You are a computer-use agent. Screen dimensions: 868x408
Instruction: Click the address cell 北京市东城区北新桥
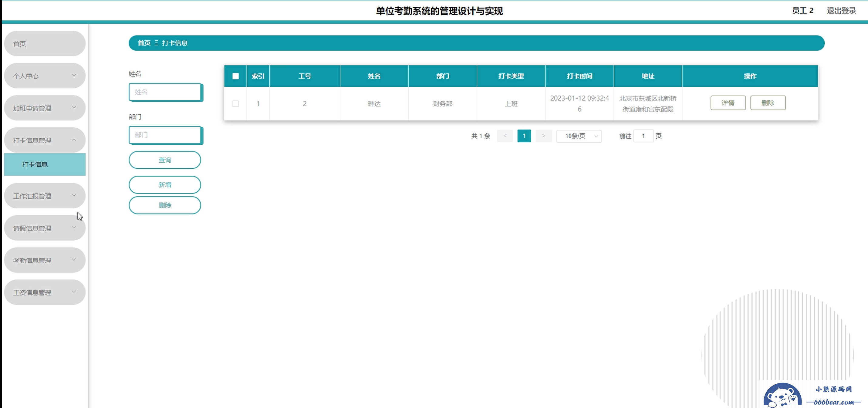648,104
